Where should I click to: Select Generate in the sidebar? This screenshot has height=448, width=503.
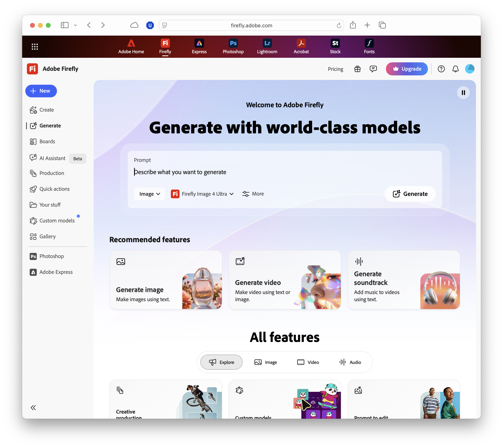pyautogui.click(x=45, y=126)
